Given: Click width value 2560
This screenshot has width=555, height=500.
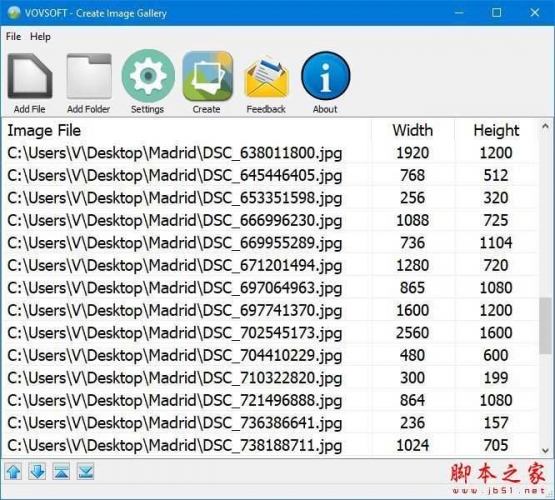Looking at the screenshot, I should (413, 333).
